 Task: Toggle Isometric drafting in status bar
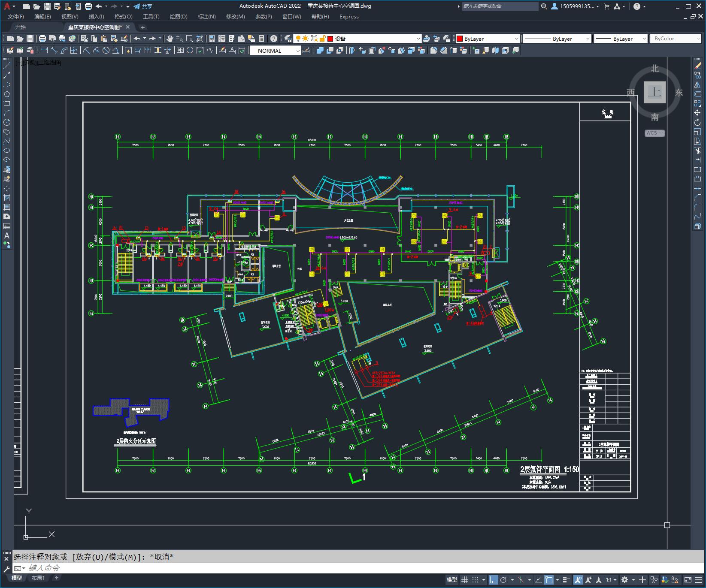(x=521, y=580)
